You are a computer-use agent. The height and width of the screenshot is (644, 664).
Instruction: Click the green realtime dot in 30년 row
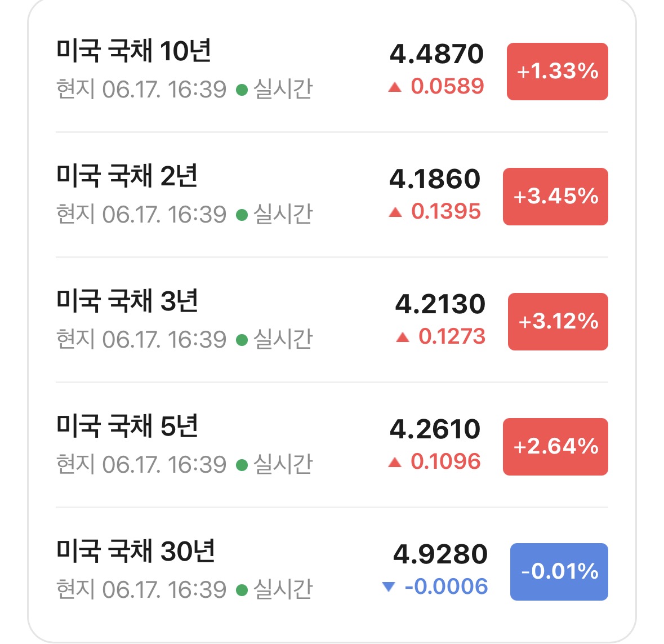pos(242,590)
